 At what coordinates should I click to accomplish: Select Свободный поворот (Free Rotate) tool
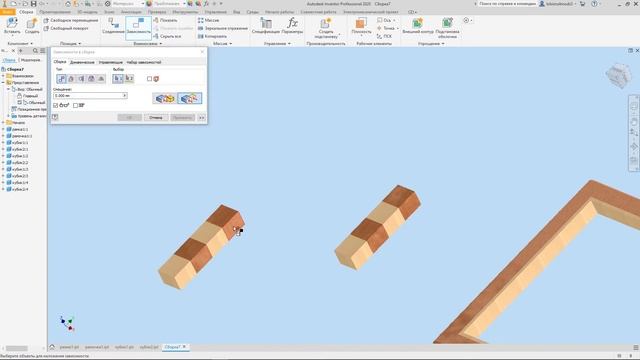coord(66,28)
